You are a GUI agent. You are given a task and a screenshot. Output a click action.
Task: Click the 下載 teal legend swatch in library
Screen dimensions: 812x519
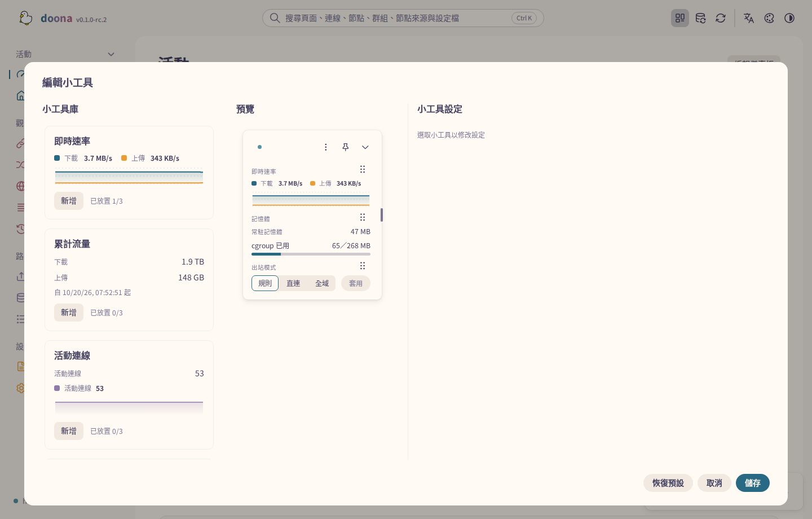point(57,158)
